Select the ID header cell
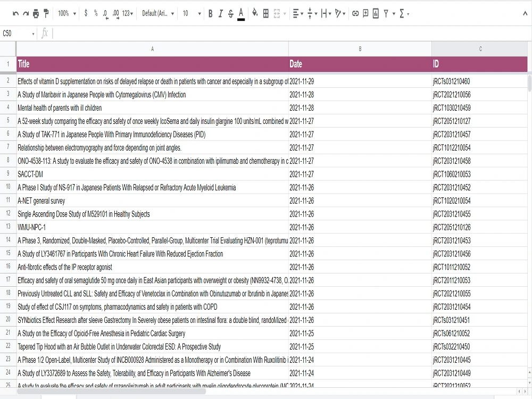This screenshot has width=532, height=399. [480, 64]
